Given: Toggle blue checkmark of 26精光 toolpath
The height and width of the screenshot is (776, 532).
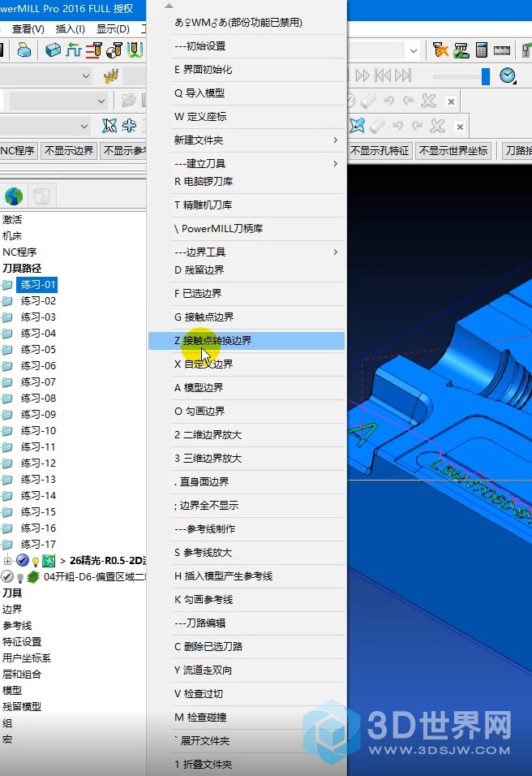Looking at the screenshot, I should (23, 560).
